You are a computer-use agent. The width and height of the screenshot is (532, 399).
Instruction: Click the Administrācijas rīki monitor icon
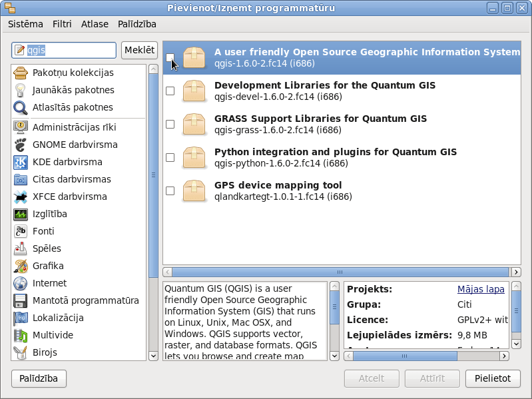[x=21, y=127]
